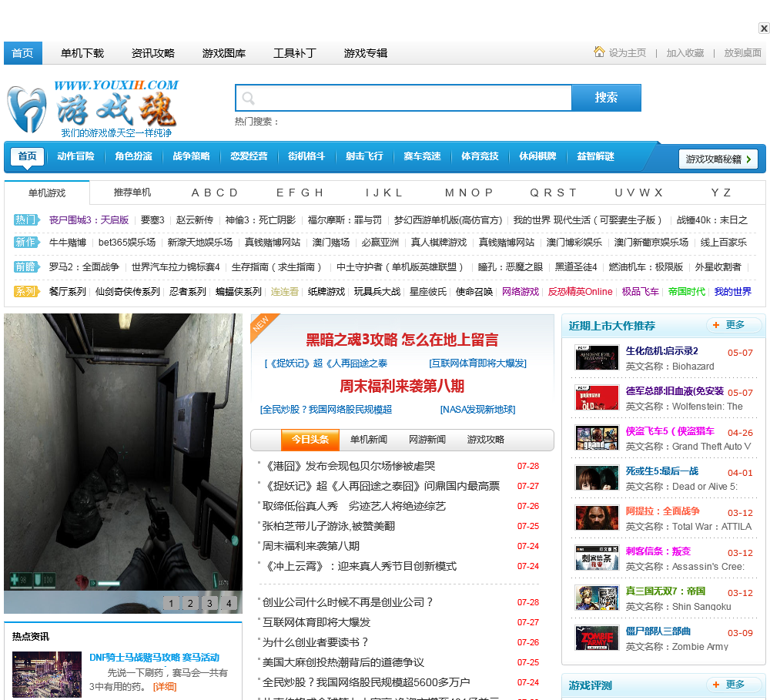The width and height of the screenshot is (770, 700).
Task: Click 更多 in 游戏评测 panel
Action: coord(734,685)
